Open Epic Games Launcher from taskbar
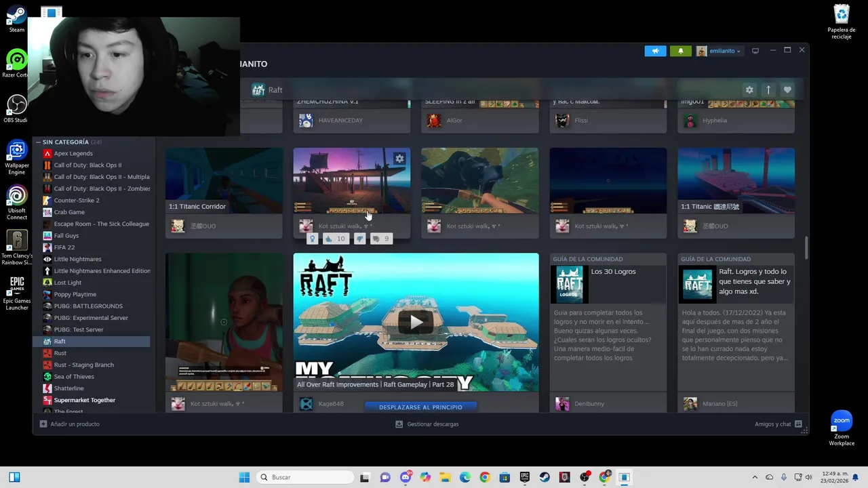The height and width of the screenshot is (488, 868). [x=524, y=477]
